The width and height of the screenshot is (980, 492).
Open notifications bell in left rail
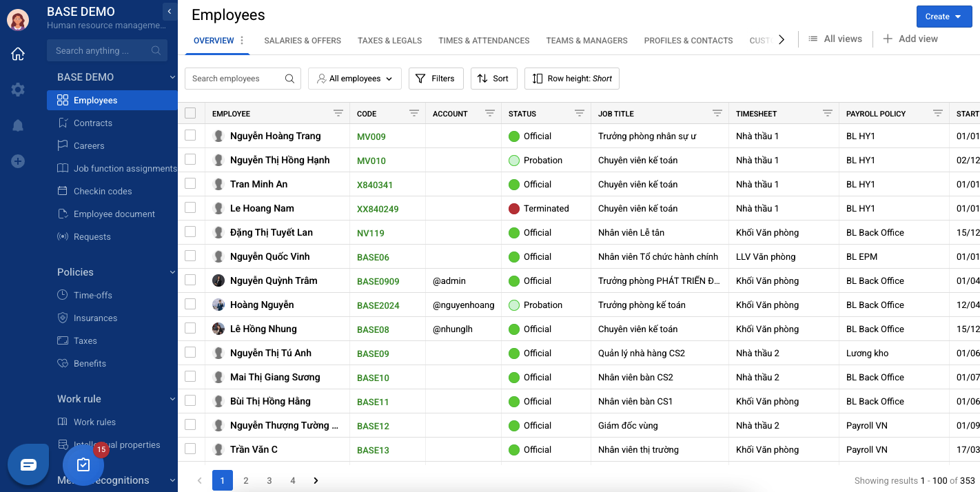click(x=18, y=125)
